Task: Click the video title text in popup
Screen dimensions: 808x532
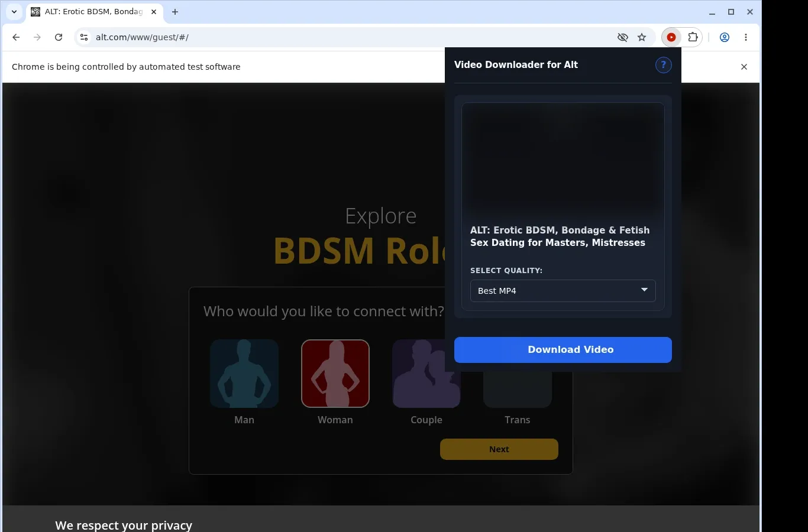Action: click(x=560, y=236)
